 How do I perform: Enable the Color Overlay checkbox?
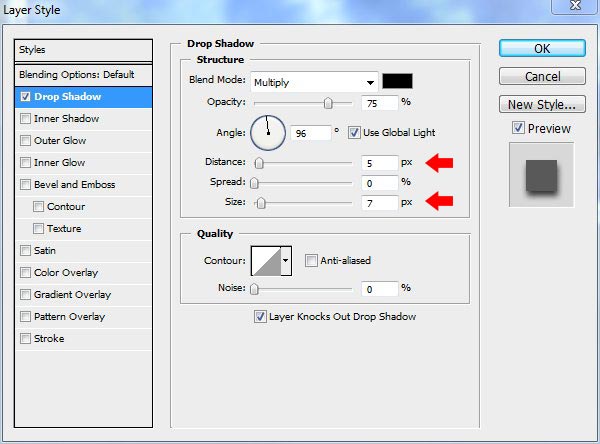pos(25,273)
